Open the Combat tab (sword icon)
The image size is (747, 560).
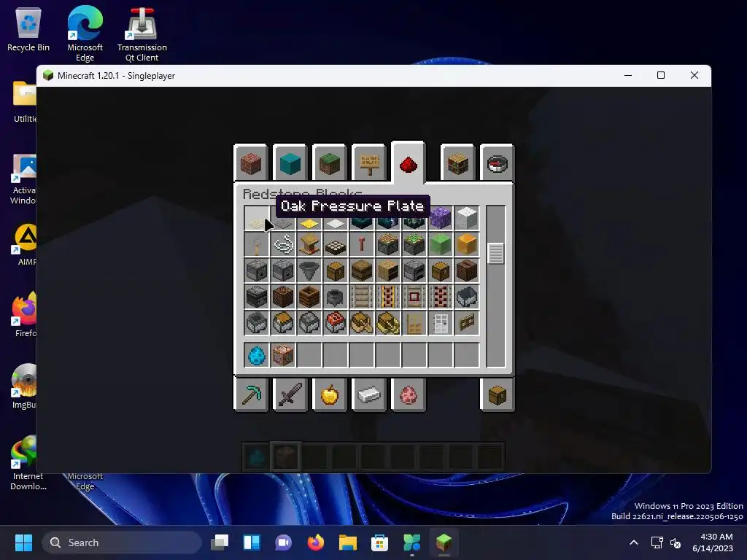point(290,394)
